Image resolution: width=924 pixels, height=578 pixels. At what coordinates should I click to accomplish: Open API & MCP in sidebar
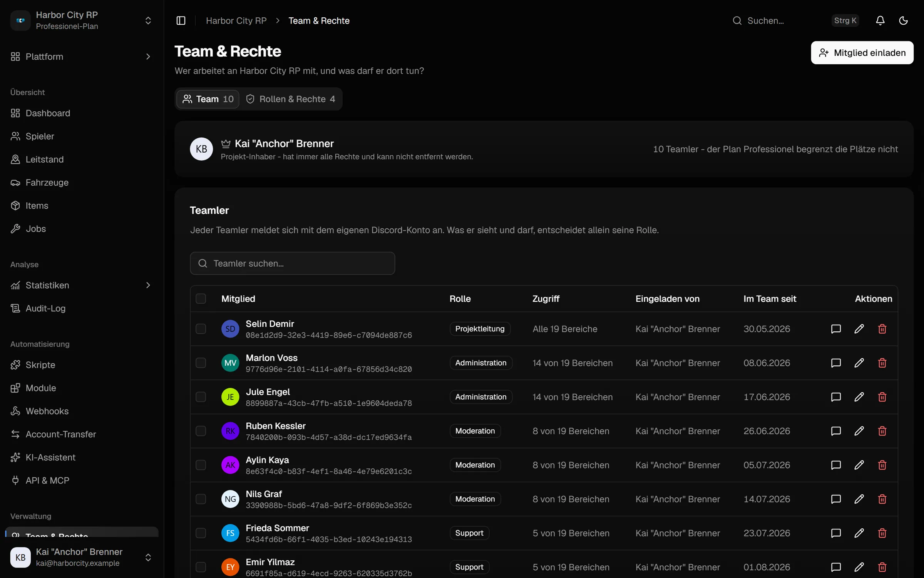82,480
